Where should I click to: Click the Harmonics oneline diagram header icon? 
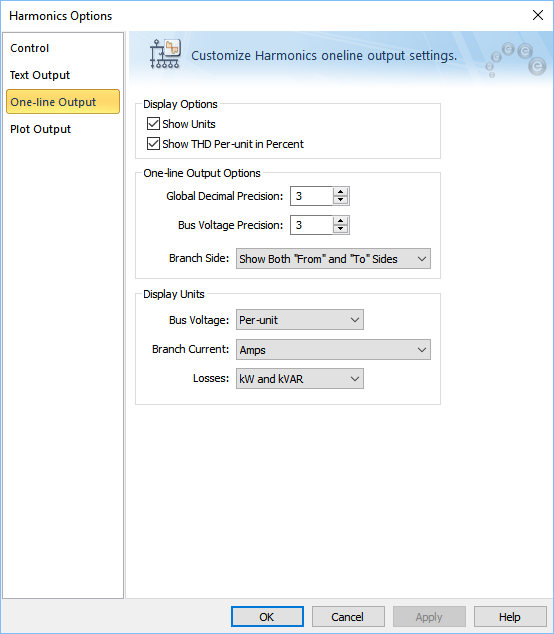[x=165, y=54]
